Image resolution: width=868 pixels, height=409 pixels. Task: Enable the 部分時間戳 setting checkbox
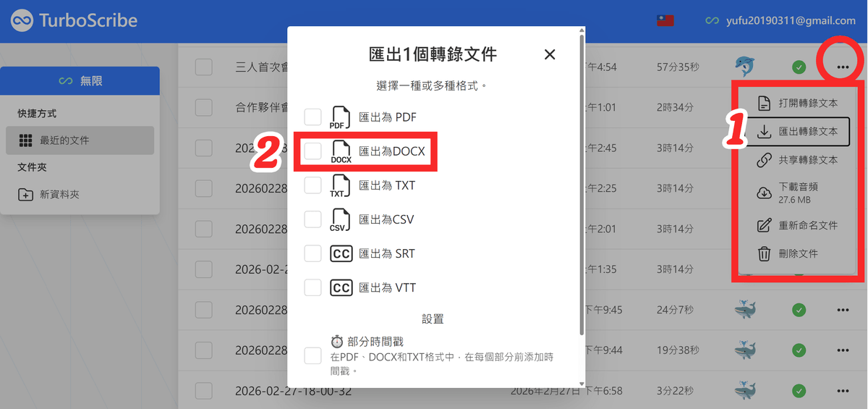point(312,355)
